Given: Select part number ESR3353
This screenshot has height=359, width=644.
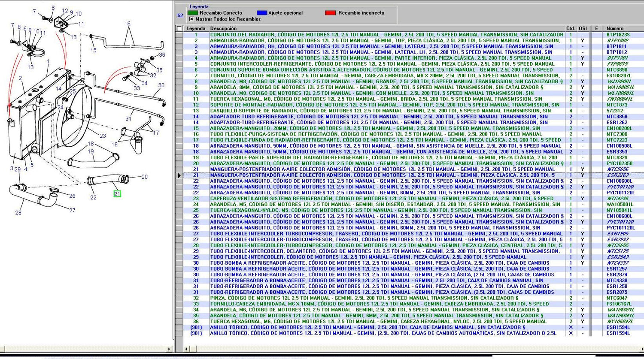Looking at the screenshot, I should point(617,152).
